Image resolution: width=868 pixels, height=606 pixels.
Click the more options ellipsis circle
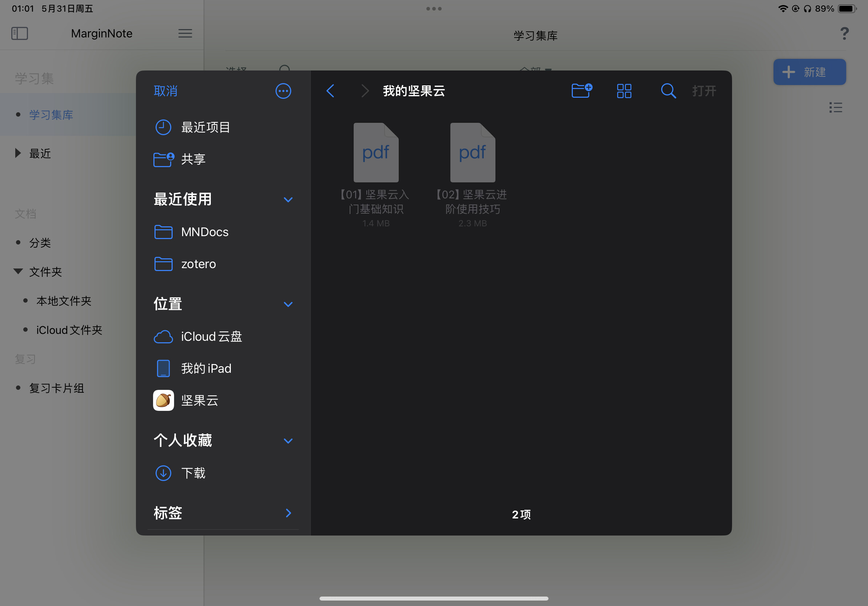click(x=283, y=91)
